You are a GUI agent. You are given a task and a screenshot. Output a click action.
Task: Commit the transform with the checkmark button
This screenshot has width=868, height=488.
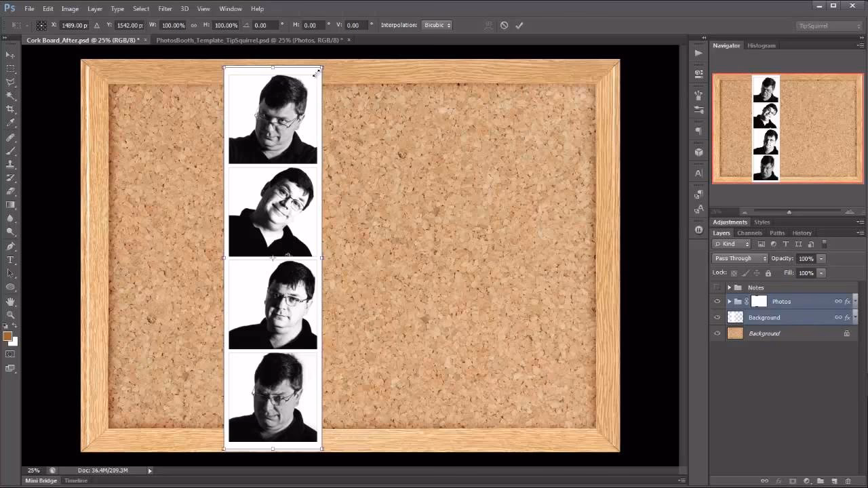click(519, 25)
